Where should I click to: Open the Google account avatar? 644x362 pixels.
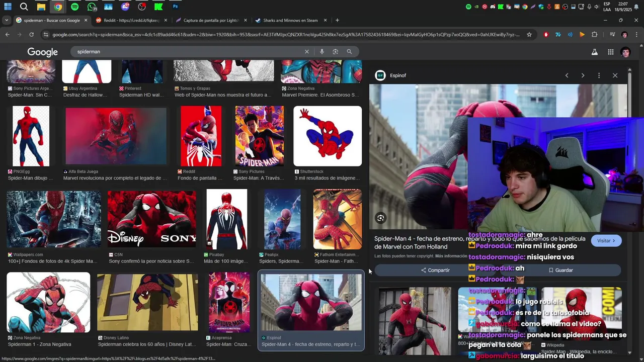(625, 52)
